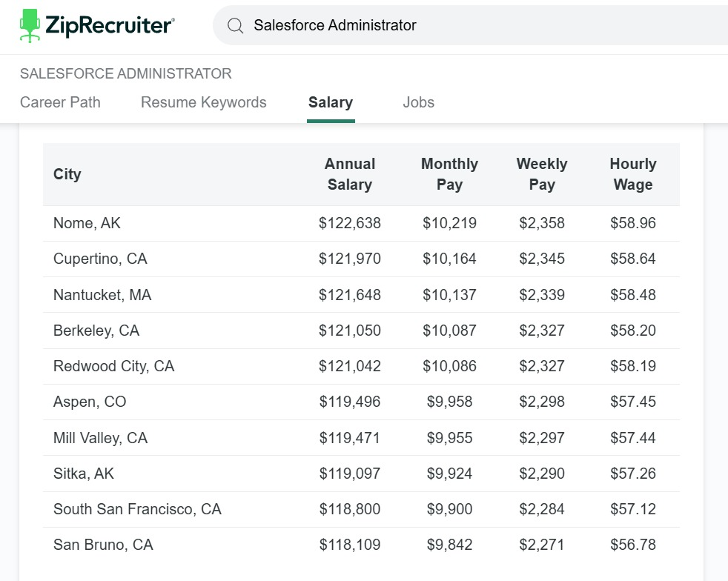This screenshot has width=728, height=581.
Task: Click the Hourly Wage column header
Action: click(633, 174)
